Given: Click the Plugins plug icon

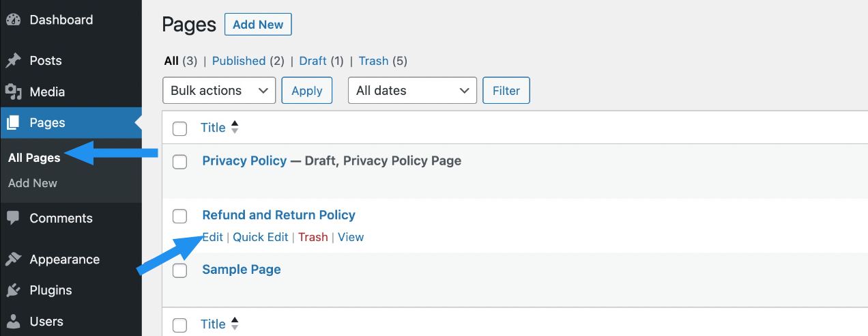Looking at the screenshot, I should pos(13,290).
